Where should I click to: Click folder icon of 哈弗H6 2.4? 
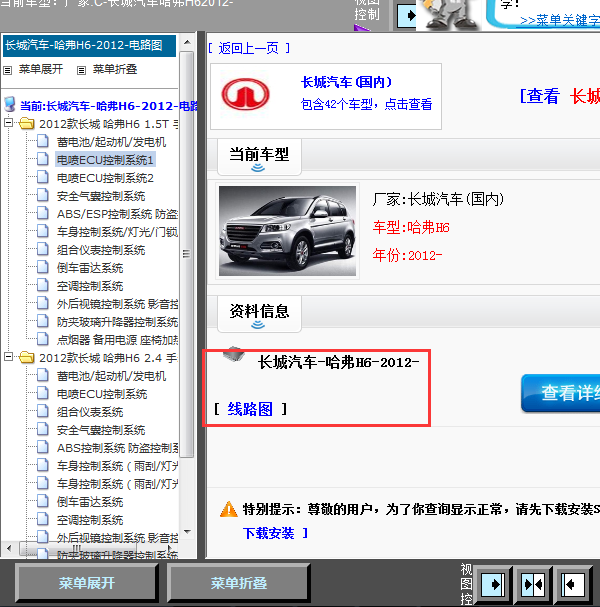coord(26,357)
